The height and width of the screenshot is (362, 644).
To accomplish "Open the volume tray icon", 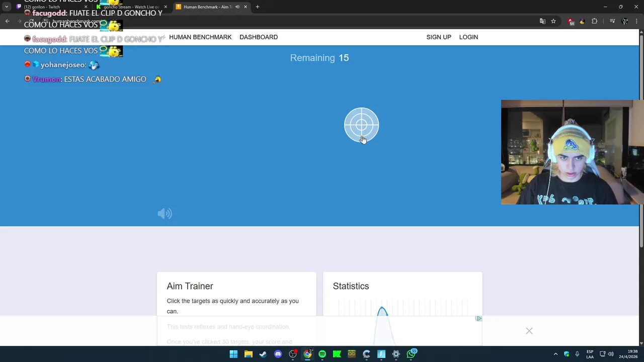I will coord(611,354).
